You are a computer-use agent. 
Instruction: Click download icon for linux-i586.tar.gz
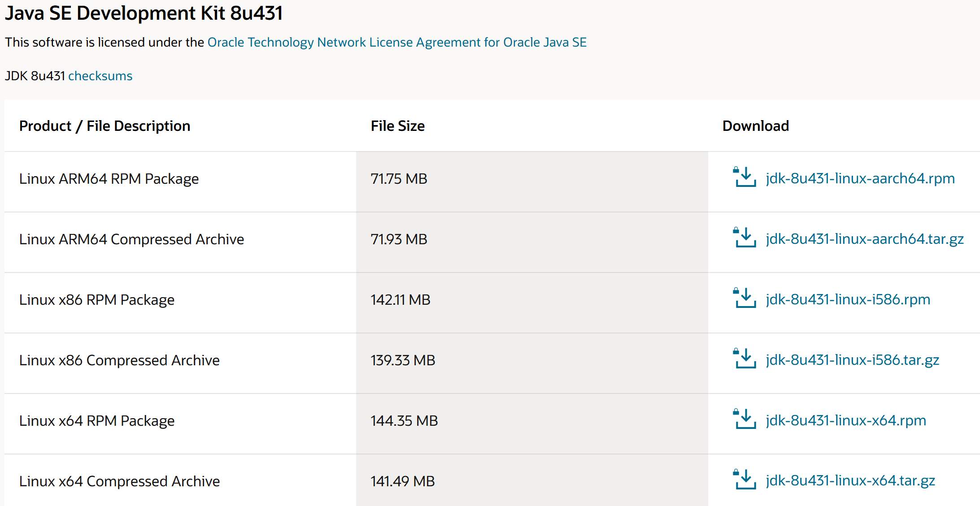point(745,359)
